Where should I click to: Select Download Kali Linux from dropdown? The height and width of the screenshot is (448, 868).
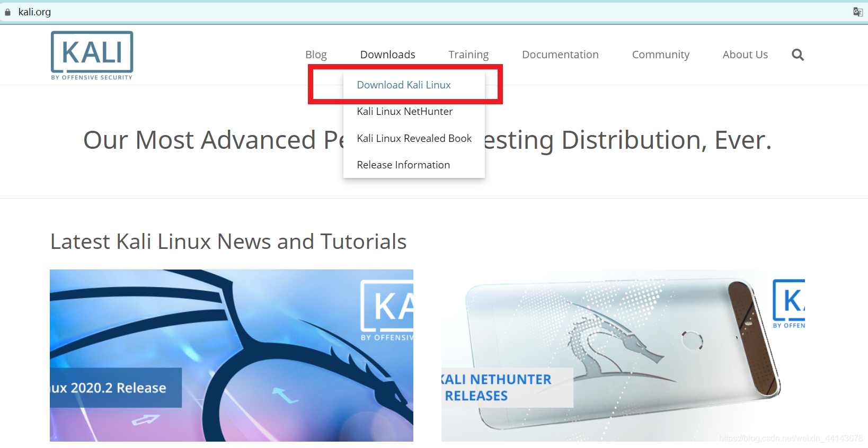pos(404,85)
